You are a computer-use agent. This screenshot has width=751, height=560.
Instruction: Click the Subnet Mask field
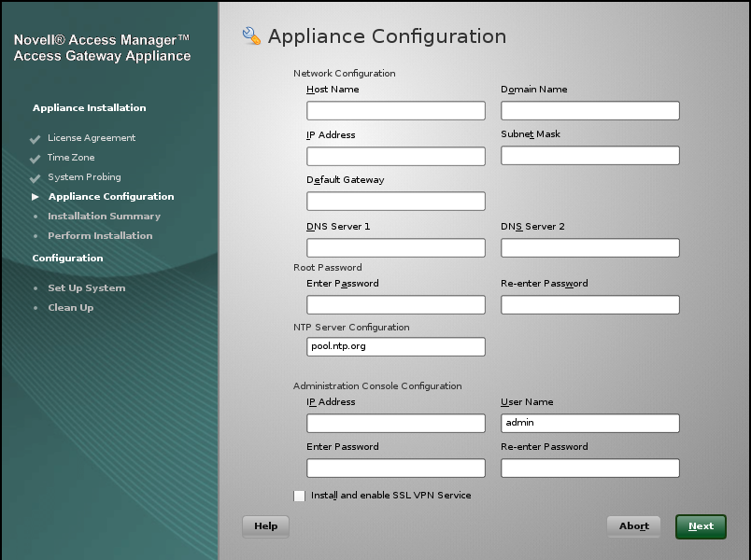(x=590, y=156)
